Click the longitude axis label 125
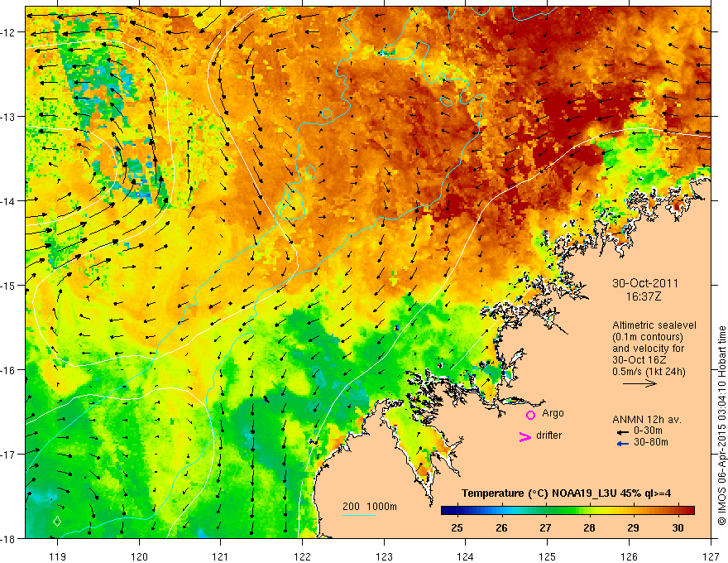Image resolution: width=728 pixels, height=563 pixels. tap(548, 556)
